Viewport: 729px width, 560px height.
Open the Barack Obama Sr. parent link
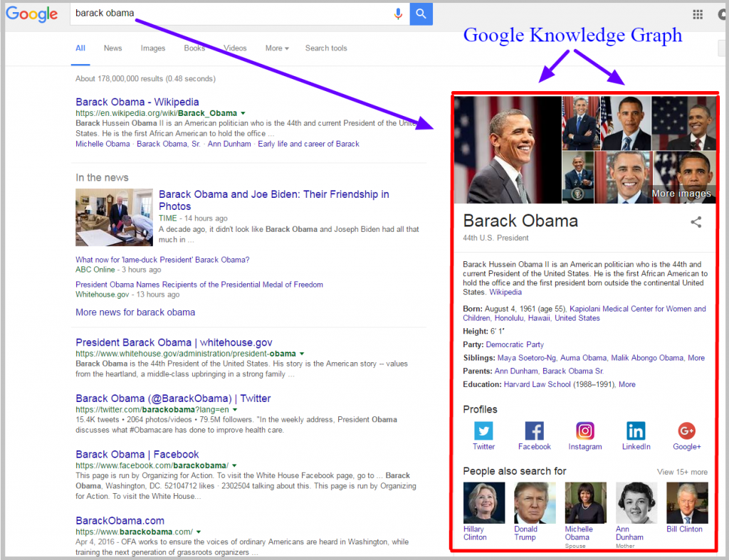tap(573, 371)
